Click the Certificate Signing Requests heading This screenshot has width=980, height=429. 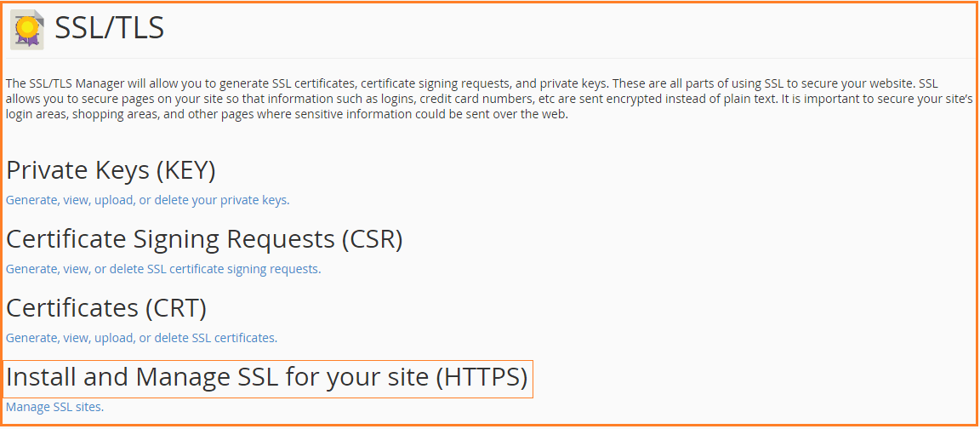point(204,239)
